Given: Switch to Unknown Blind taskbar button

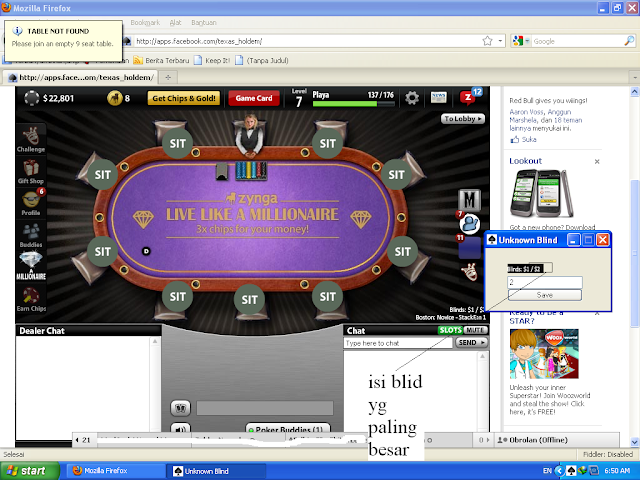Looking at the screenshot, I should tap(216, 471).
